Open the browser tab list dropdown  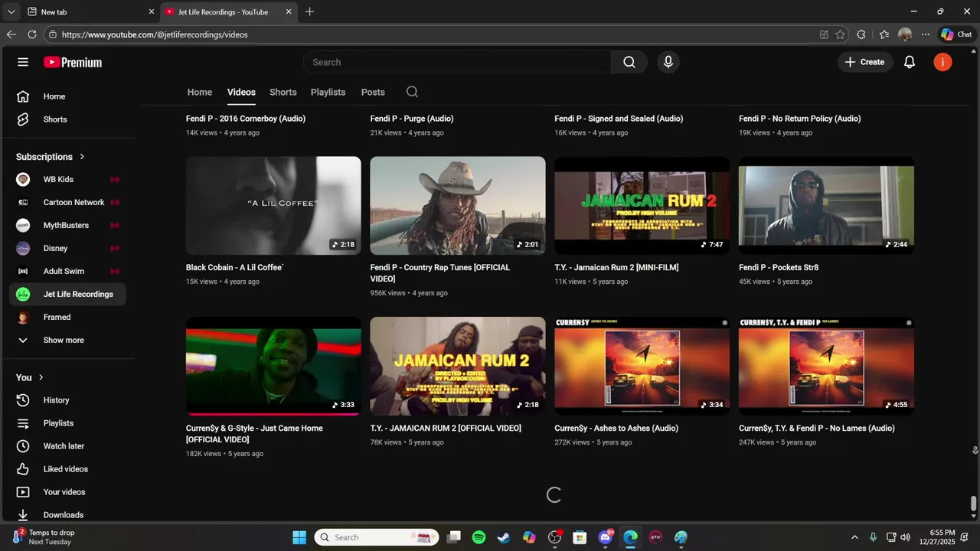[11, 11]
